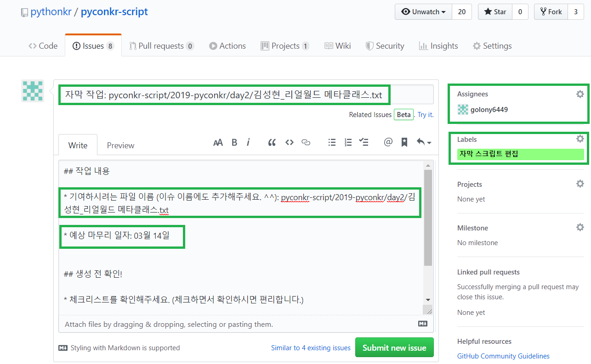Insert a task list
The width and height of the screenshot is (591, 364).
pos(364,142)
